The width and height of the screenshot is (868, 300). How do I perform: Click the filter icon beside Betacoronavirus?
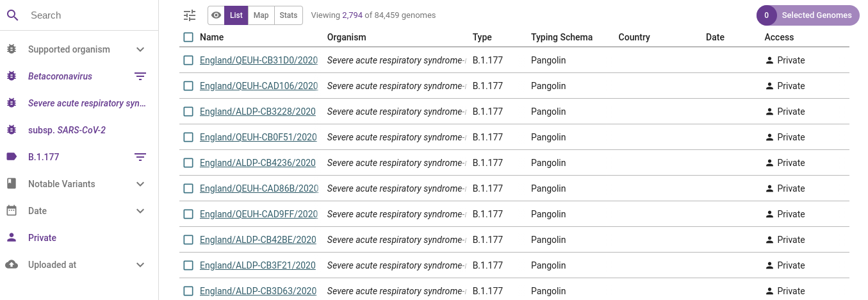click(140, 76)
